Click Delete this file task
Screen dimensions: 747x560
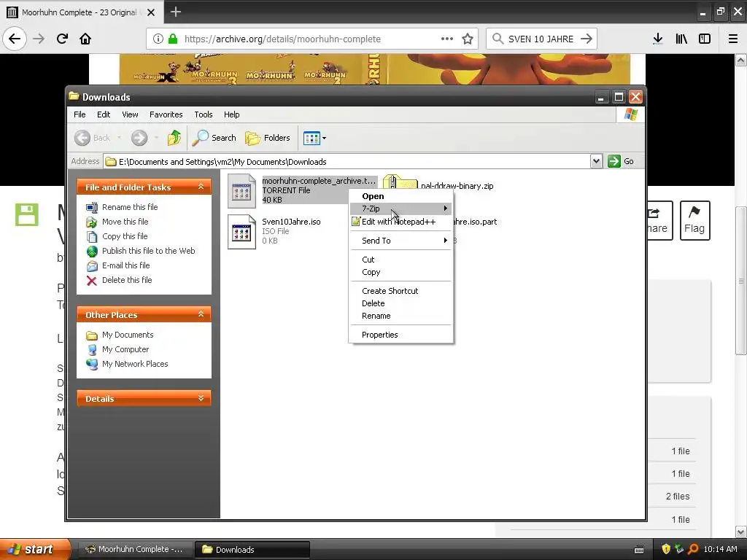pyautogui.click(x=119, y=280)
